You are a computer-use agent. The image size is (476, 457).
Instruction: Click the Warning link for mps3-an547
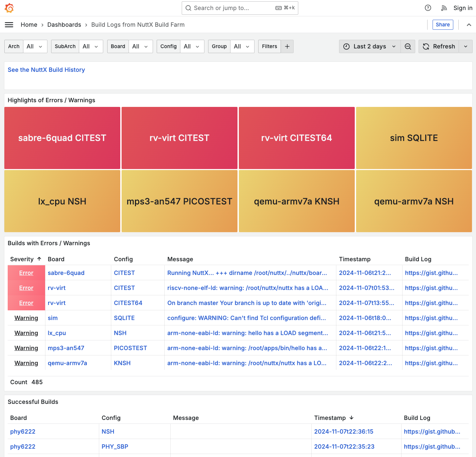point(26,348)
